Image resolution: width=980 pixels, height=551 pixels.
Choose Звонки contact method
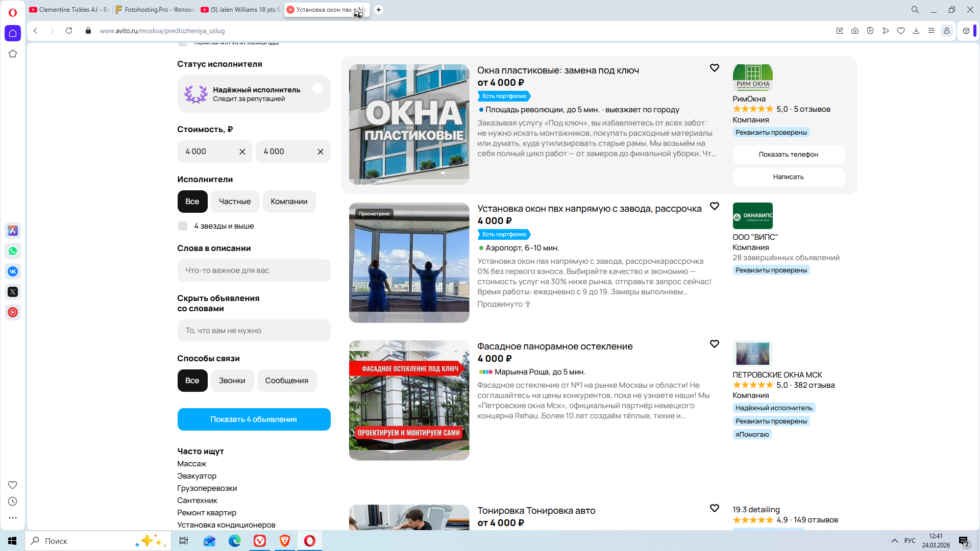(x=232, y=381)
